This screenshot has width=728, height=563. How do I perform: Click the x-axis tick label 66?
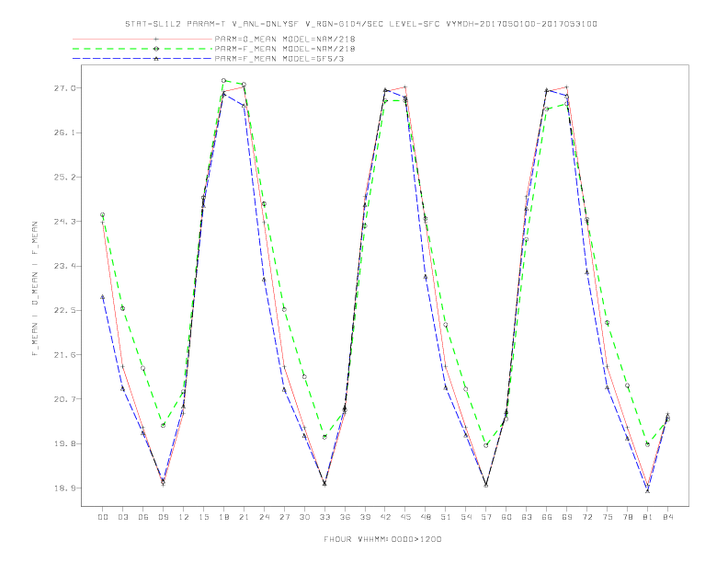pyautogui.click(x=547, y=517)
